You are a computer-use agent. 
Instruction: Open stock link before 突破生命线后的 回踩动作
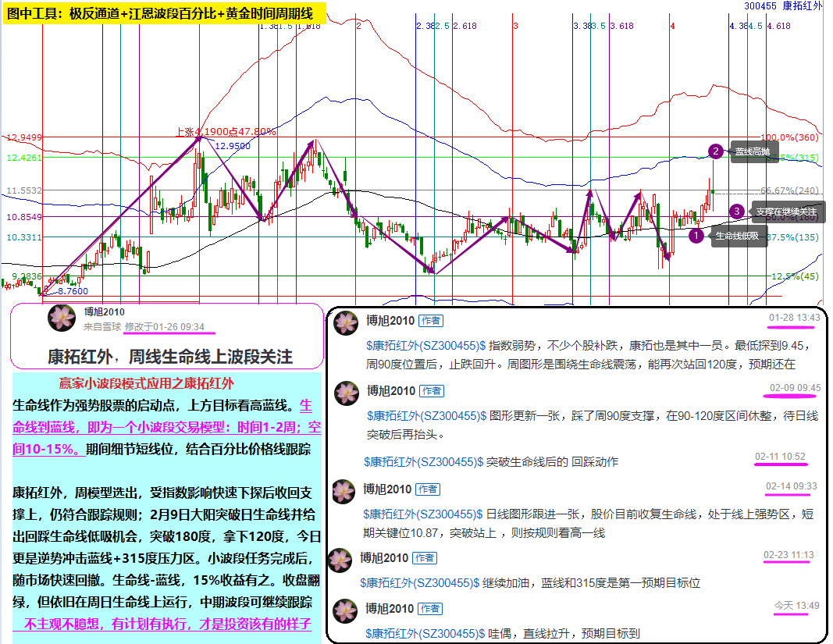pos(424,461)
